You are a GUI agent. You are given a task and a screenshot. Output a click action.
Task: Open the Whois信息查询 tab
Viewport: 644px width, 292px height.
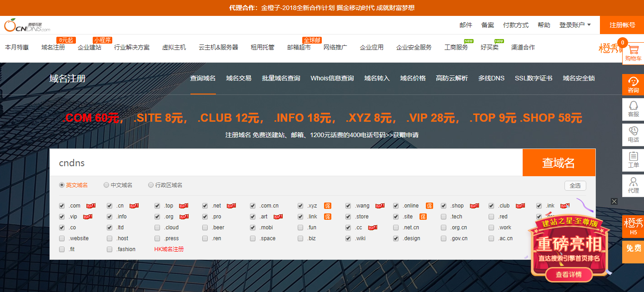(332, 78)
